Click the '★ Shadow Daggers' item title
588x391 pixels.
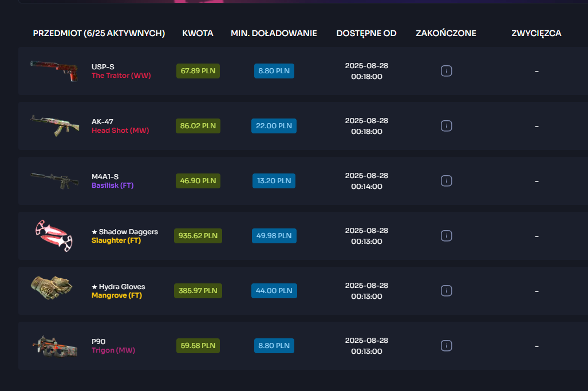click(125, 232)
